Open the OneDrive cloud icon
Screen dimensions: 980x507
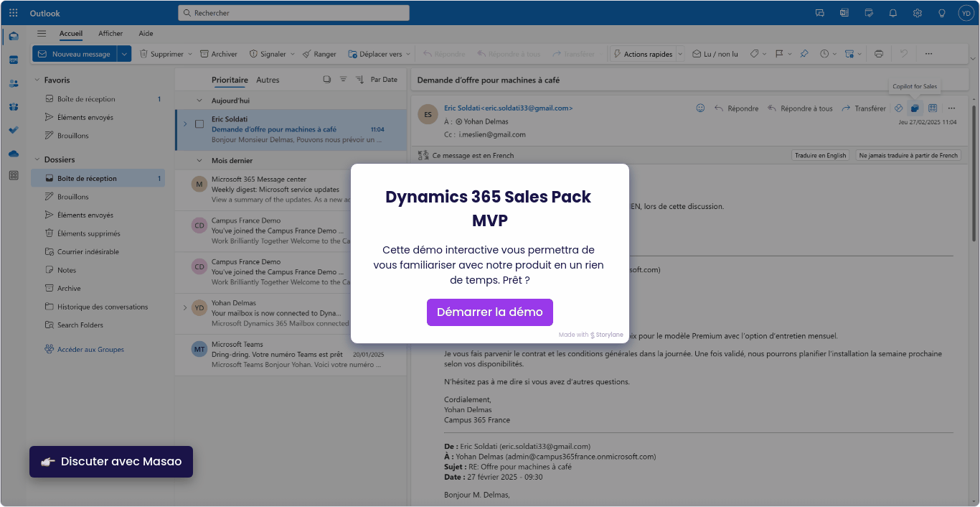(x=14, y=153)
